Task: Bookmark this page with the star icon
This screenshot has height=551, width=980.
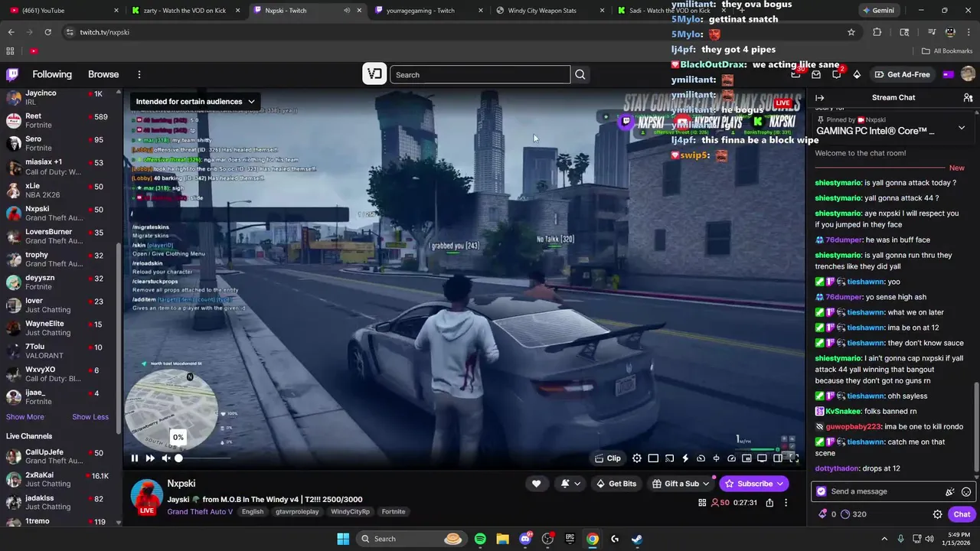Action: (851, 32)
